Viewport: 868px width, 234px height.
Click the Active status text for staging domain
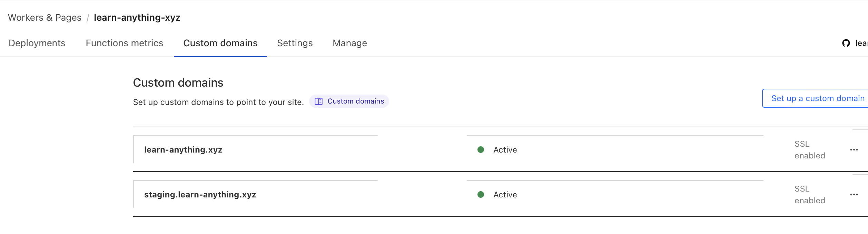(x=505, y=195)
